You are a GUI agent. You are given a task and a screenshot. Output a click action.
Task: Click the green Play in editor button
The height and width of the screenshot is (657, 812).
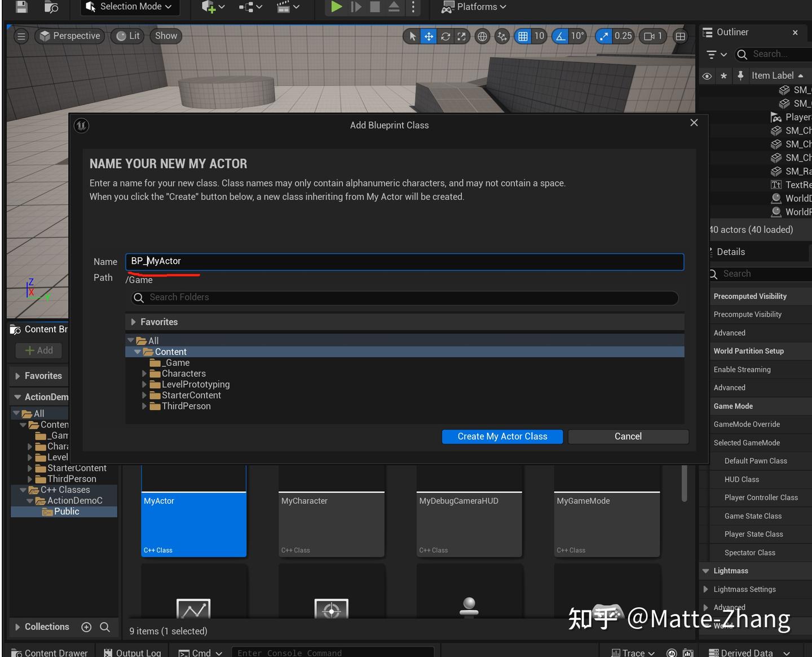point(336,7)
